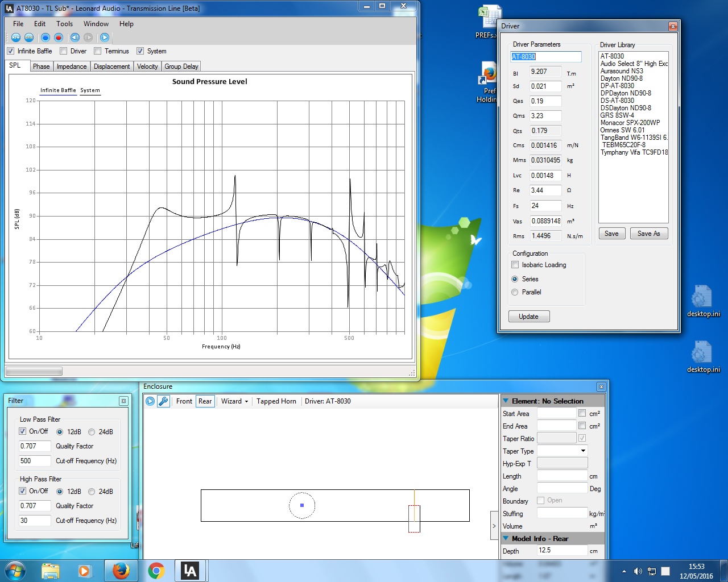The image size is (728, 582).
Task: Click the Leonard Audio title bar icon
Action: tap(9, 9)
